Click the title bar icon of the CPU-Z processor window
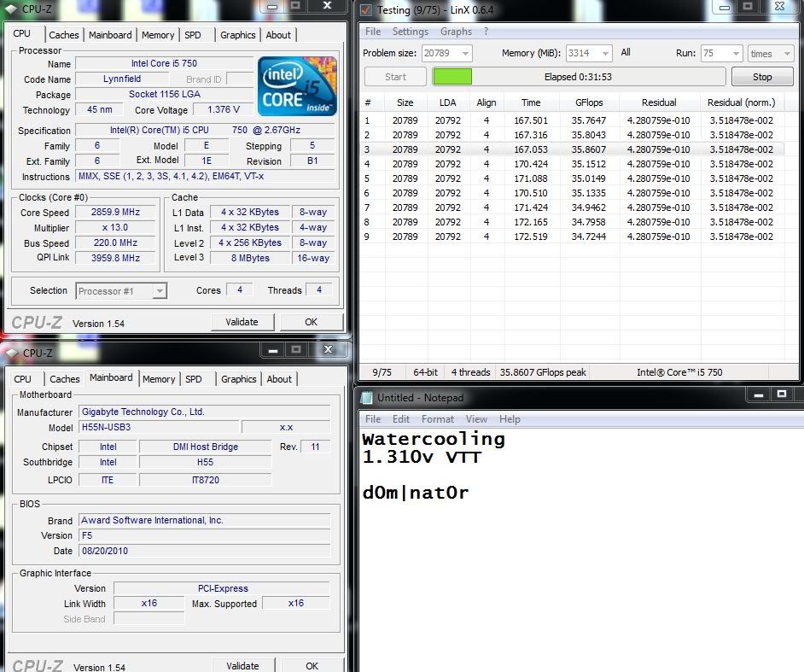 (11, 9)
